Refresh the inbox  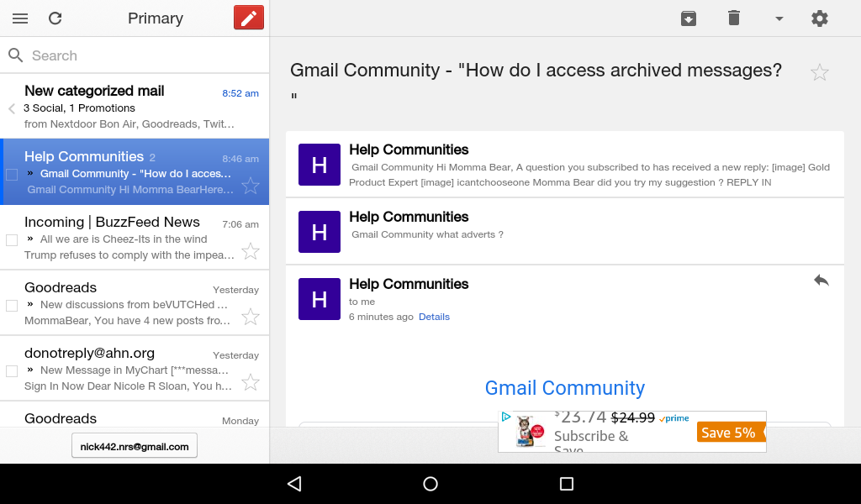55,18
